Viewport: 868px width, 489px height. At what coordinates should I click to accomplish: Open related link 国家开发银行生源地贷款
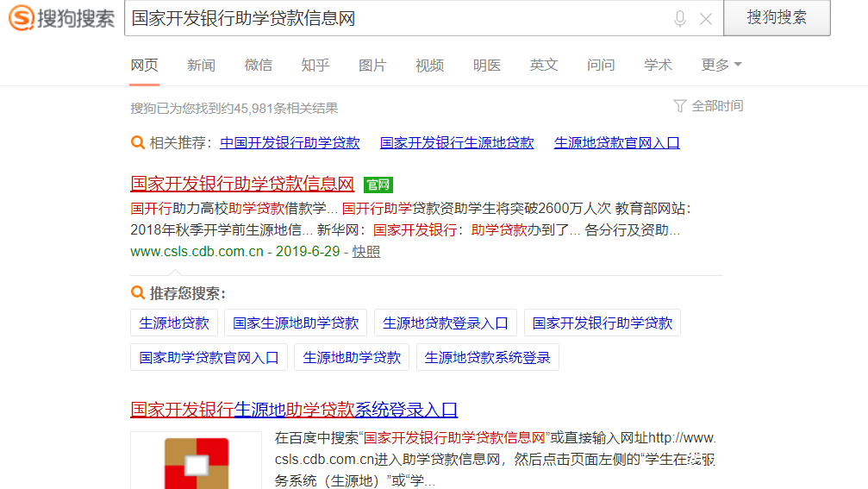tap(457, 143)
